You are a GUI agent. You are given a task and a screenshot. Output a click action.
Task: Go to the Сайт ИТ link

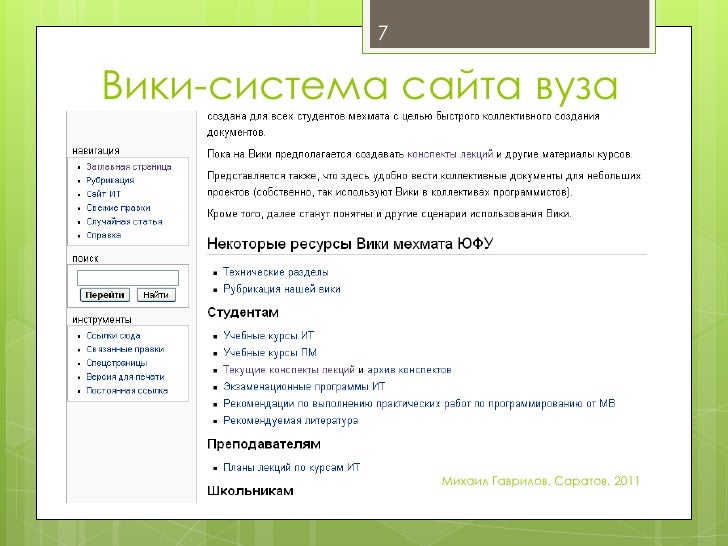tap(103, 194)
